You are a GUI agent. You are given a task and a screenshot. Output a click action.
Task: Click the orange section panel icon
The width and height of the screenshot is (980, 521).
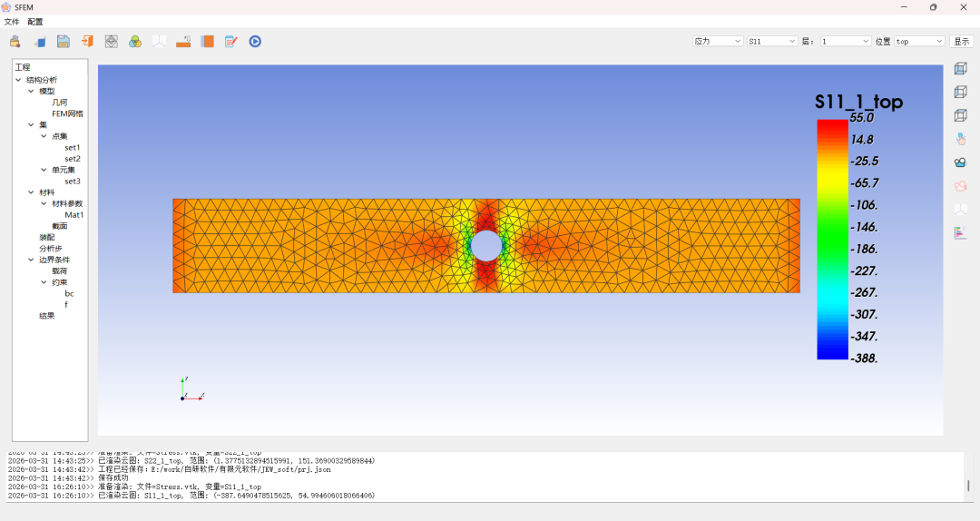pyautogui.click(x=207, y=41)
